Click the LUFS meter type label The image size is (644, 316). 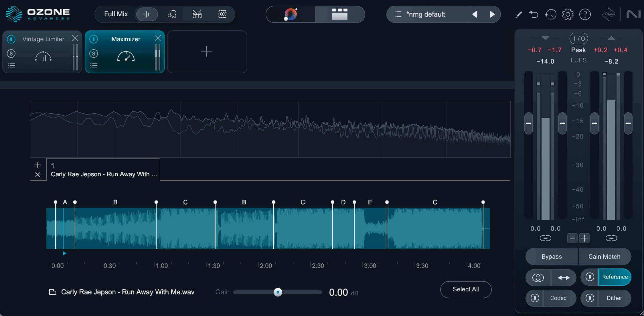pyautogui.click(x=578, y=60)
